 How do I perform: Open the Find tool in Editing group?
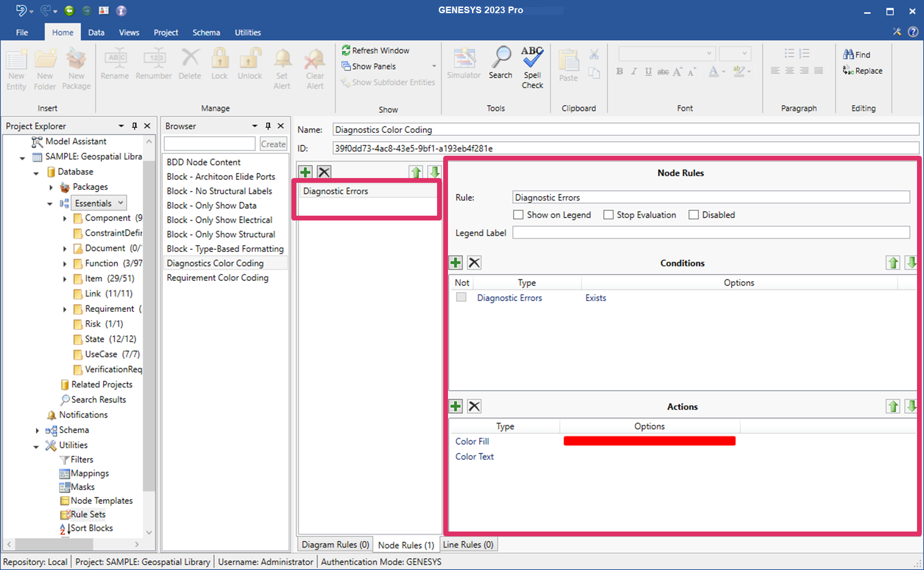[x=857, y=55]
